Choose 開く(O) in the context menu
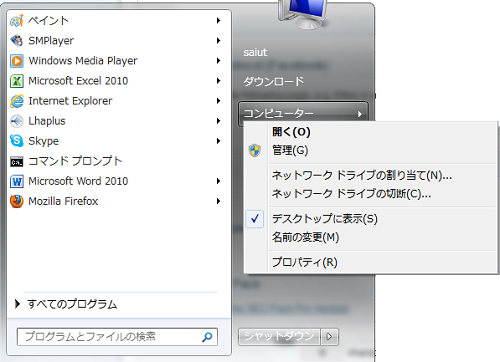 click(291, 132)
